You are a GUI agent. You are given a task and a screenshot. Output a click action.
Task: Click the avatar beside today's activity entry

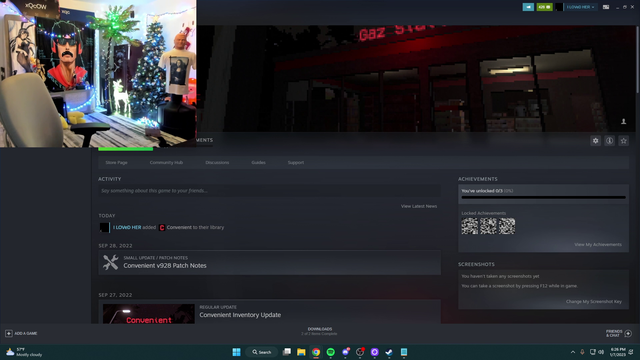tap(104, 227)
